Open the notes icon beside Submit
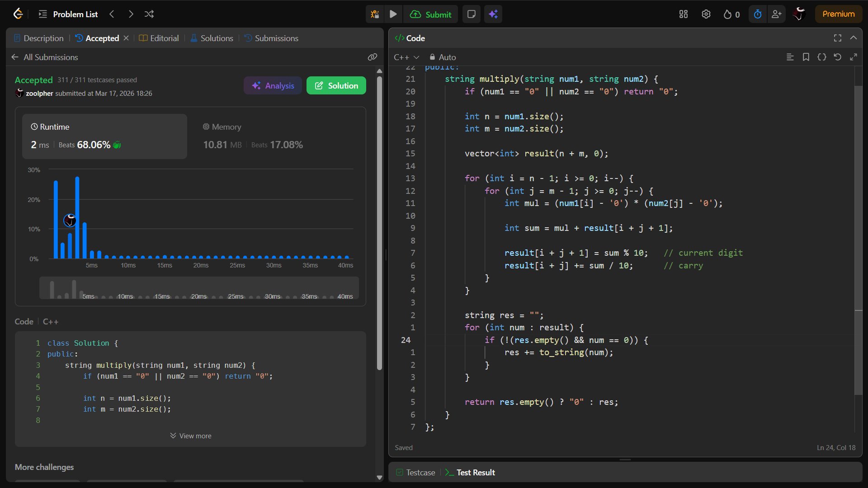The width and height of the screenshot is (868, 488). pos(471,14)
